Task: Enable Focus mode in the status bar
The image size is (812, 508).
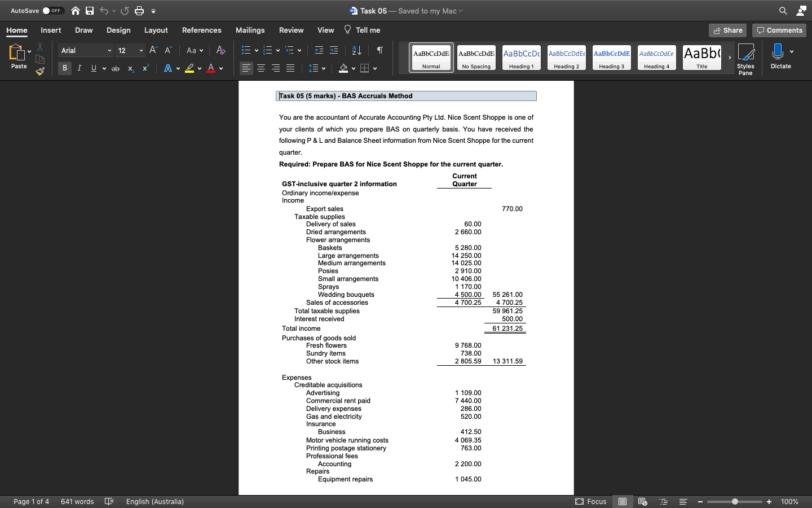Action: 590,501
